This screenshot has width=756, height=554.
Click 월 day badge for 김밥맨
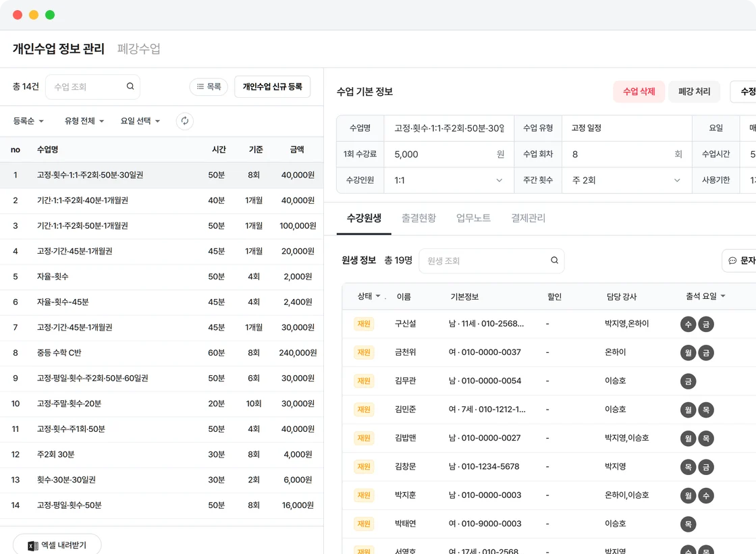point(688,439)
